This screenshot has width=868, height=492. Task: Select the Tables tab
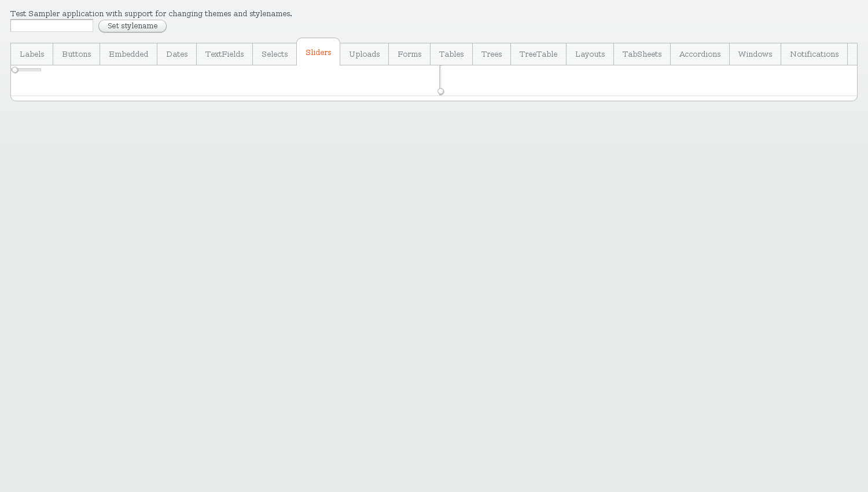tap(451, 54)
